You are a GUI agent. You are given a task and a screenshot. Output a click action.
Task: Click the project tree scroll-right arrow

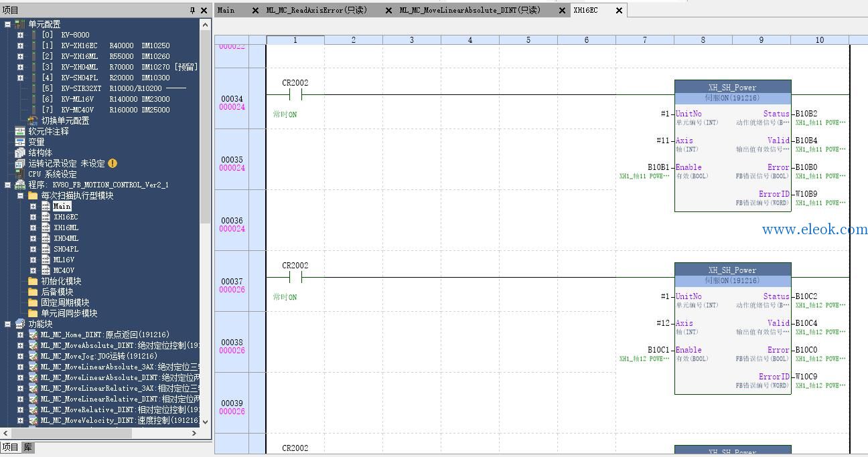point(194,433)
